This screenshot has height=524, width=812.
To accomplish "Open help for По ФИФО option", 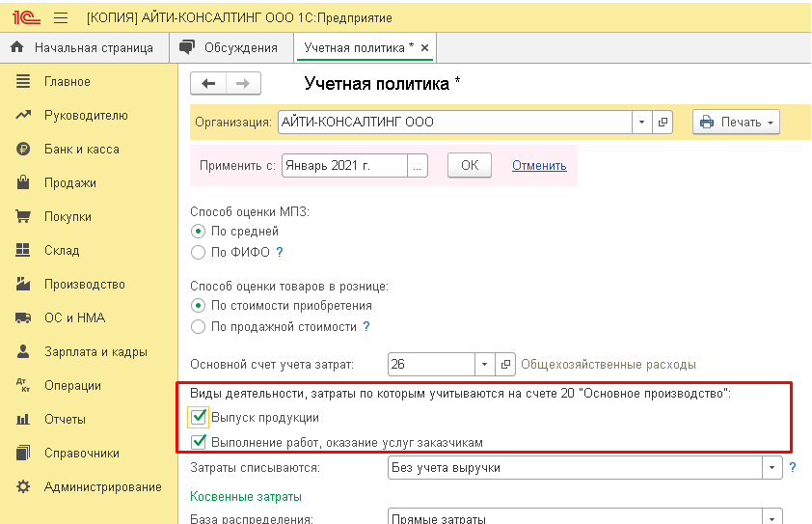I will pos(280,253).
